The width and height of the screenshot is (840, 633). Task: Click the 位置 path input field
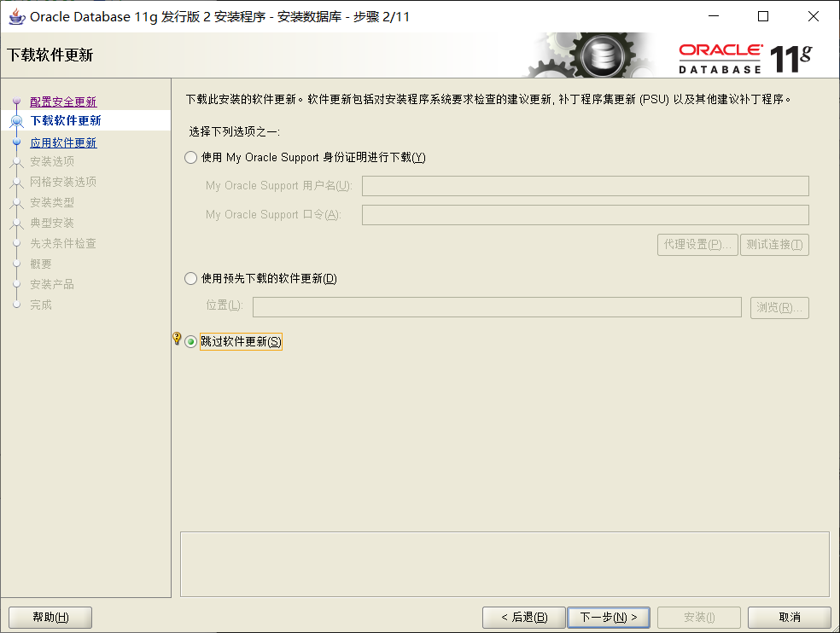[497, 307]
